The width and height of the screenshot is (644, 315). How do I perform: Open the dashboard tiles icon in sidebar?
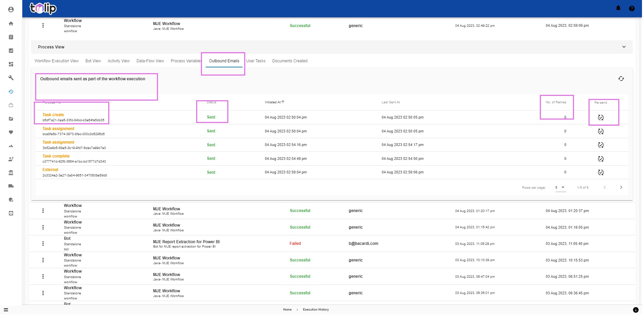[11, 64]
